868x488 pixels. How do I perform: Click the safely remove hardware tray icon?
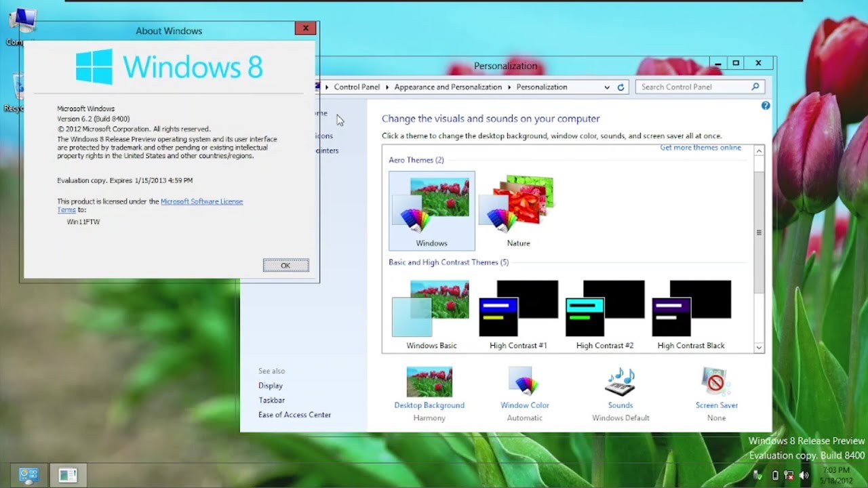tap(759, 476)
